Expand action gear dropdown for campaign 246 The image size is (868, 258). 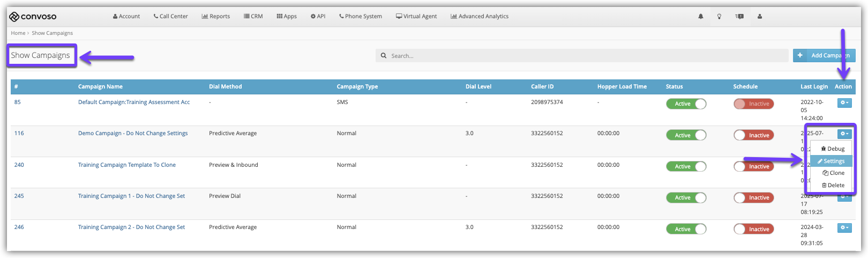coord(844,227)
